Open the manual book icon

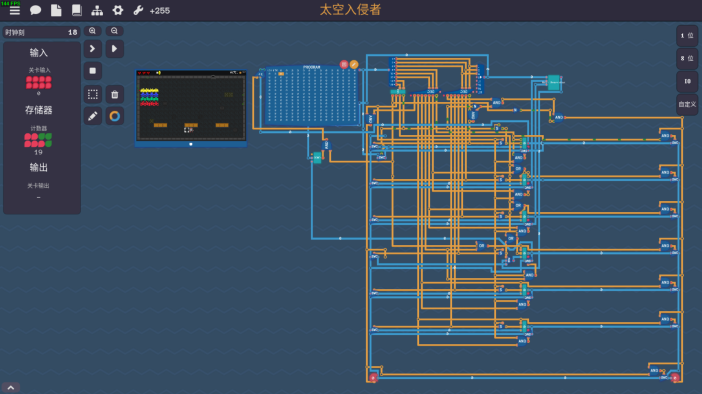click(77, 10)
